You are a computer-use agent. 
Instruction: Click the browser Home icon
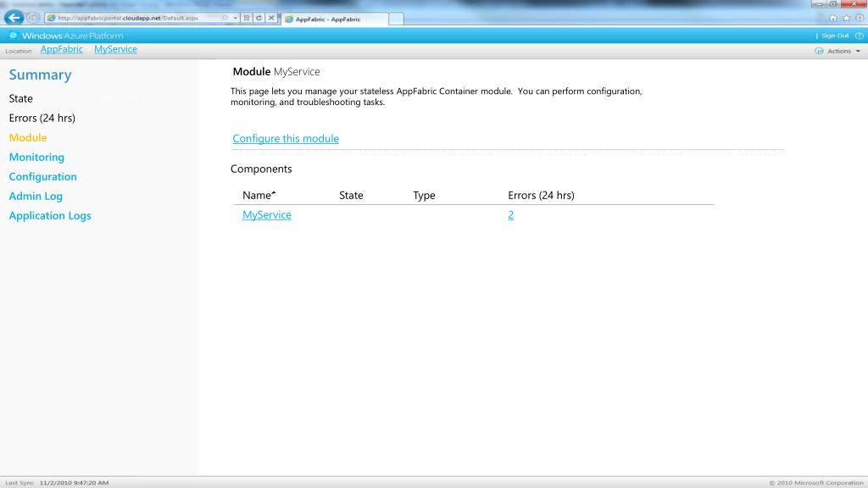pos(833,18)
